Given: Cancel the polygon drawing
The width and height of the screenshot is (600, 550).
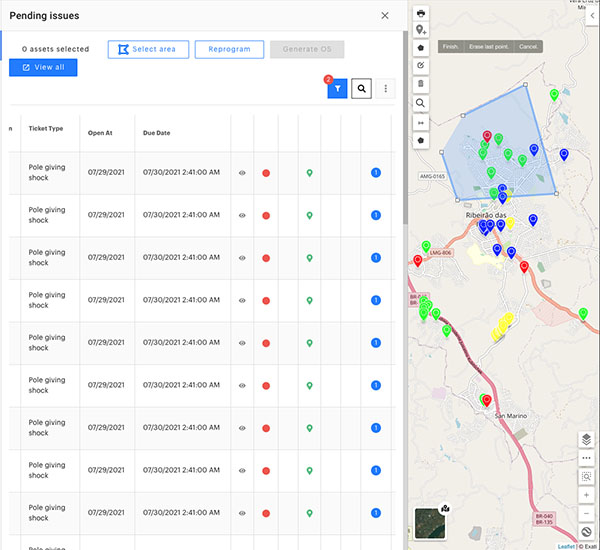Looking at the screenshot, I should (528, 47).
